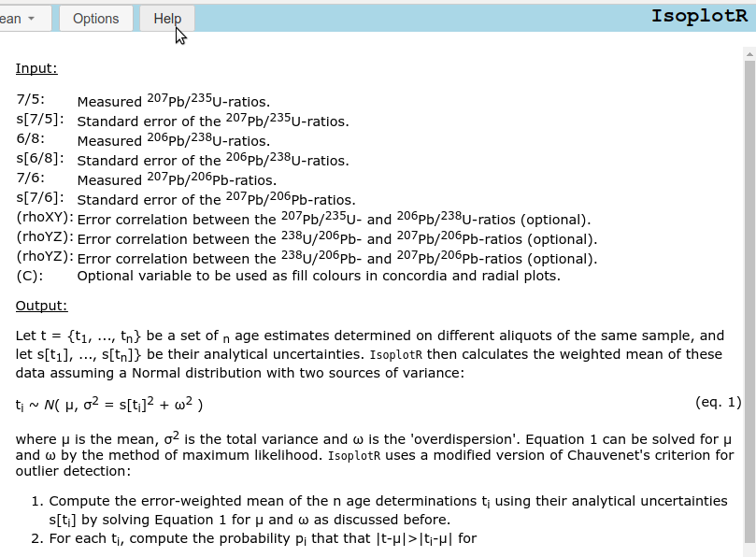Click the (eq. 1) equation marker
756x557 pixels.
(718, 402)
